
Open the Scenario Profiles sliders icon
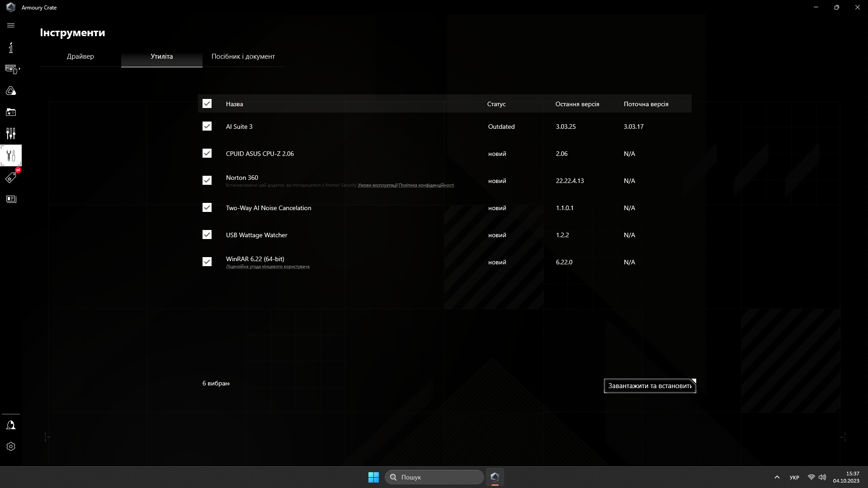tap(11, 133)
